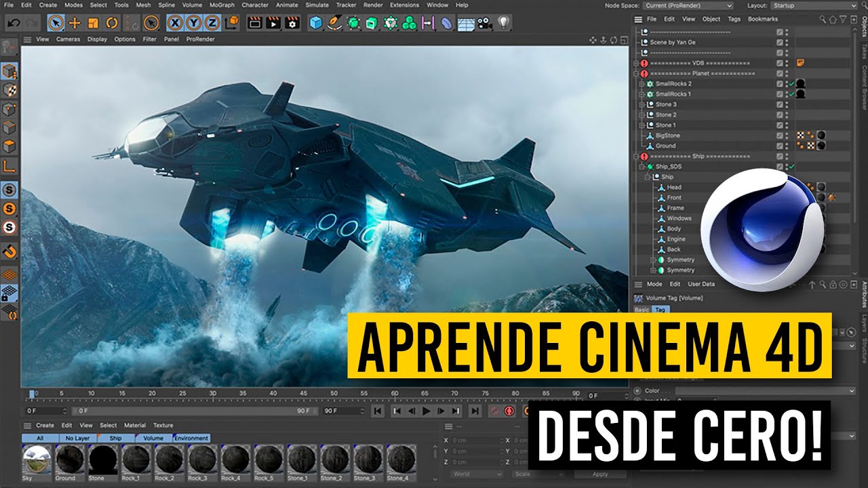The height and width of the screenshot is (488, 868).
Task: Open Edit Render Settings icon
Action: tap(292, 22)
